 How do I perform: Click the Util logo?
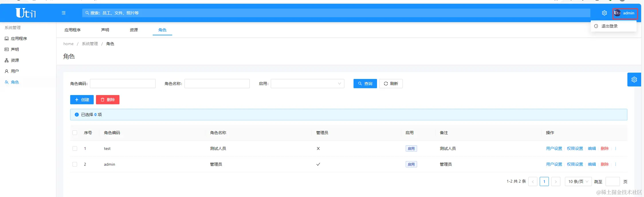point(26,13)
